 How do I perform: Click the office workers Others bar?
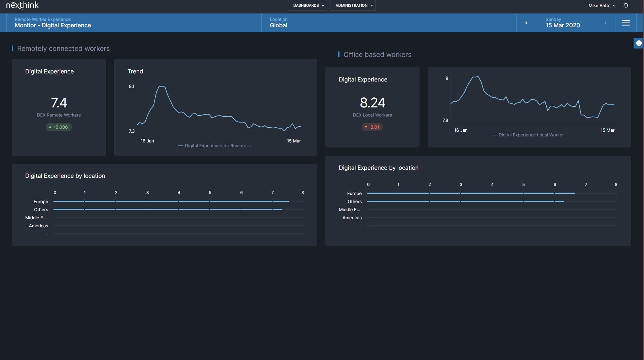click(x=465, y=201)
